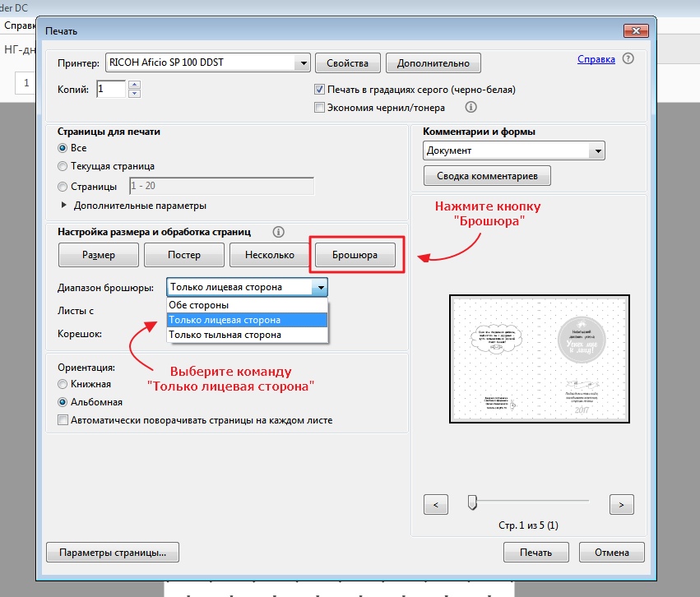This screenshot has width=700, height=597.
Task: Click the page range field 1 - 20
Action: tap(222, 186)
